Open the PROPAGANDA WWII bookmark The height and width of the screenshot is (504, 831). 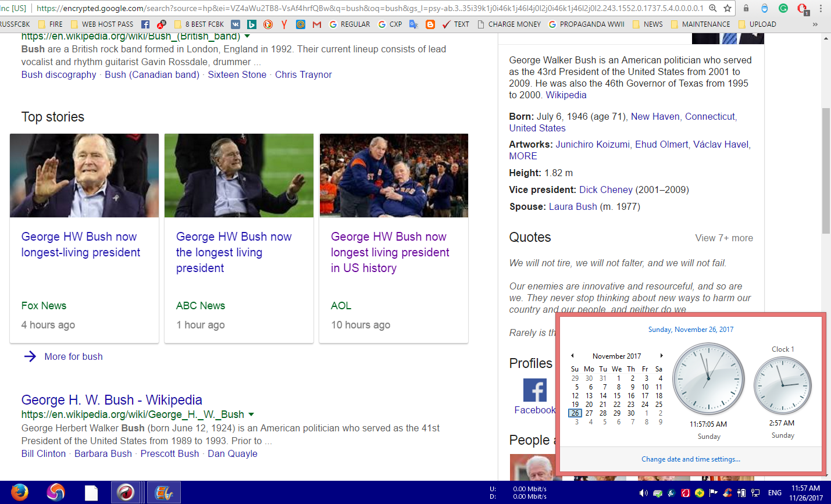[586, 24]
